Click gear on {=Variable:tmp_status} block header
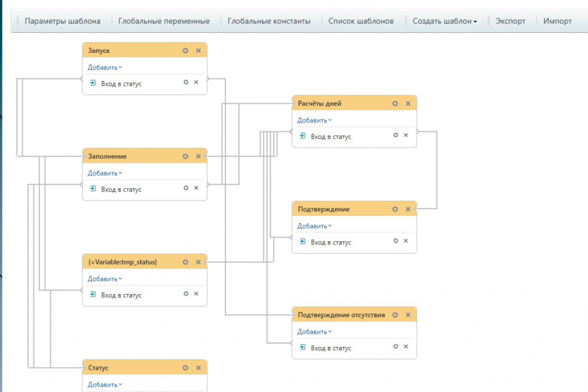Image resolution: width=588 pixels, height=392 pixels. pos(186,262)
